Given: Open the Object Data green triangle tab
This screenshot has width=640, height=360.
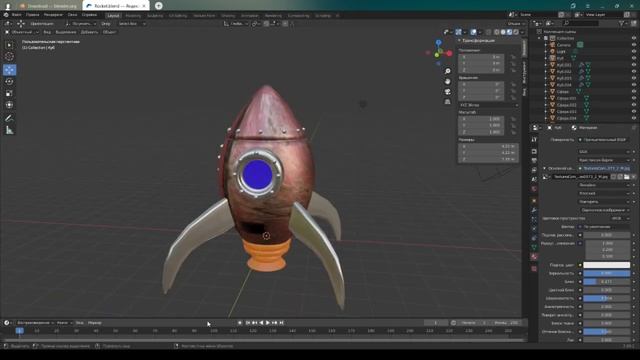Looking at the screenshot, I should pos(534,247).
